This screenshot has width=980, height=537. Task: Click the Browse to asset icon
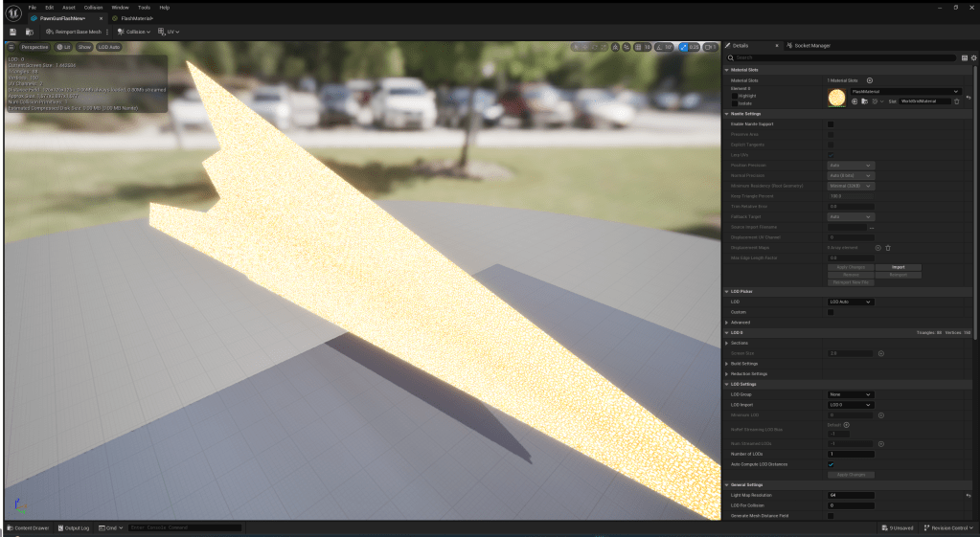pyautogui.click(x=30, y=32)
